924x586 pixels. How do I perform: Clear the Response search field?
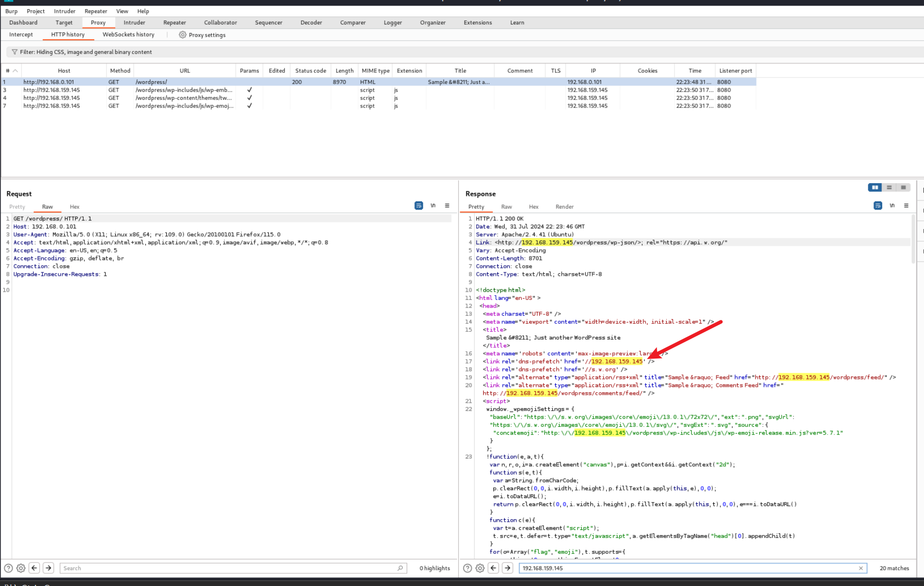pyautogui.click(x=861, y=568)
